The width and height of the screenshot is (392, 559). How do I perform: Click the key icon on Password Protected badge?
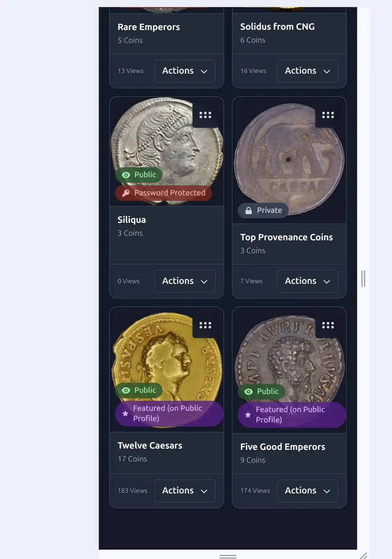point(126,193)
